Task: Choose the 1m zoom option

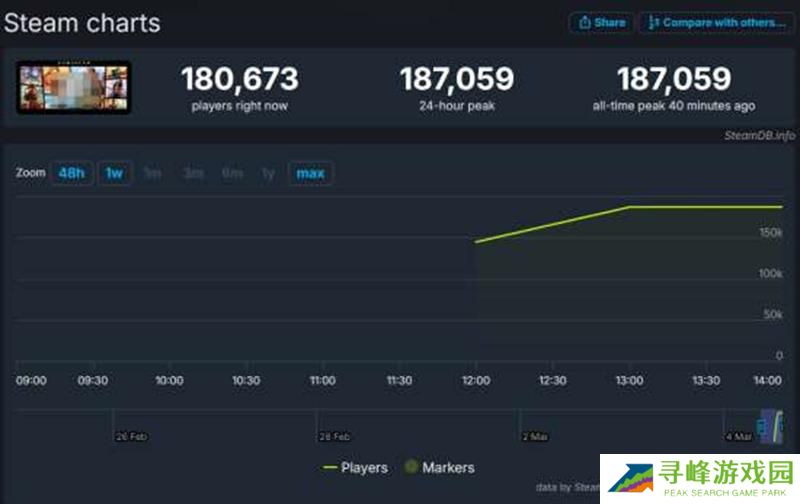Action: tap(152, 173)
